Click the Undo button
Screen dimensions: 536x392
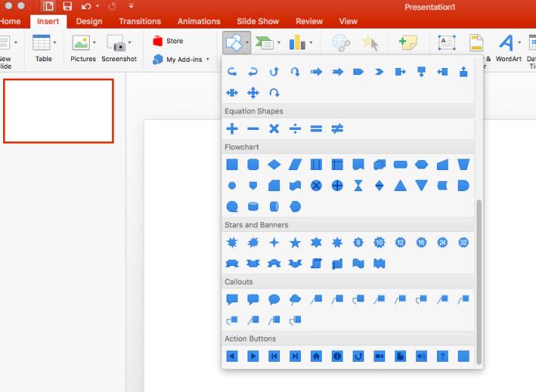point(86,6)
